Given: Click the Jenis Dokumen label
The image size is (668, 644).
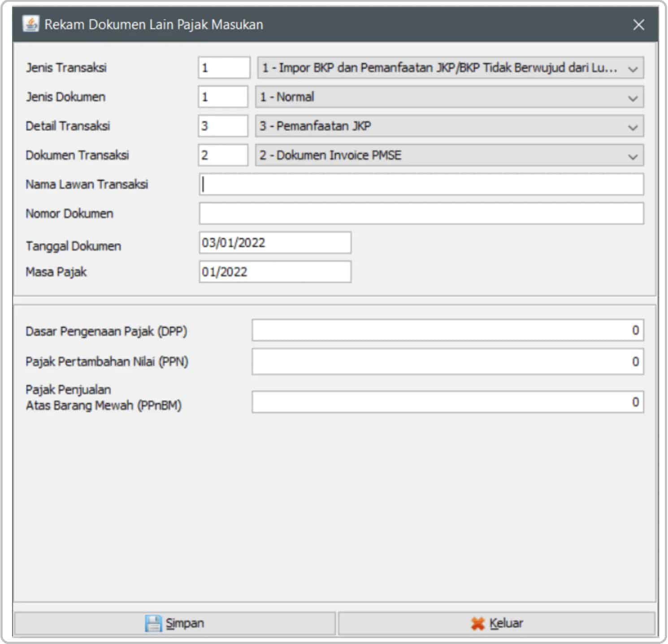Looking at the screenshot, I should [x=66, y=97].
